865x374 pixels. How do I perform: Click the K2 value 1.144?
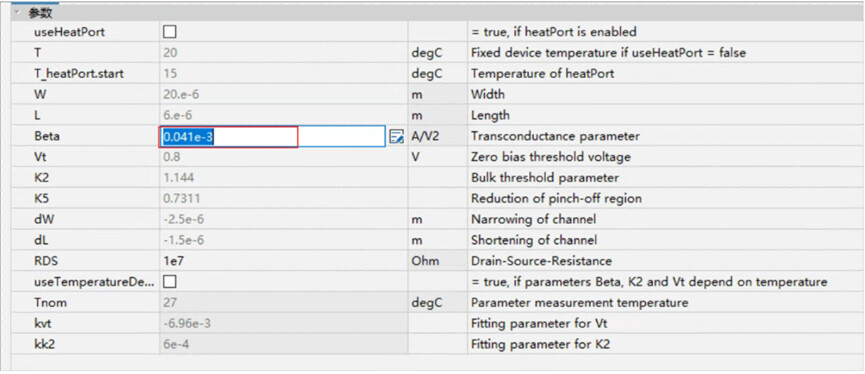(x=179, y=178)
